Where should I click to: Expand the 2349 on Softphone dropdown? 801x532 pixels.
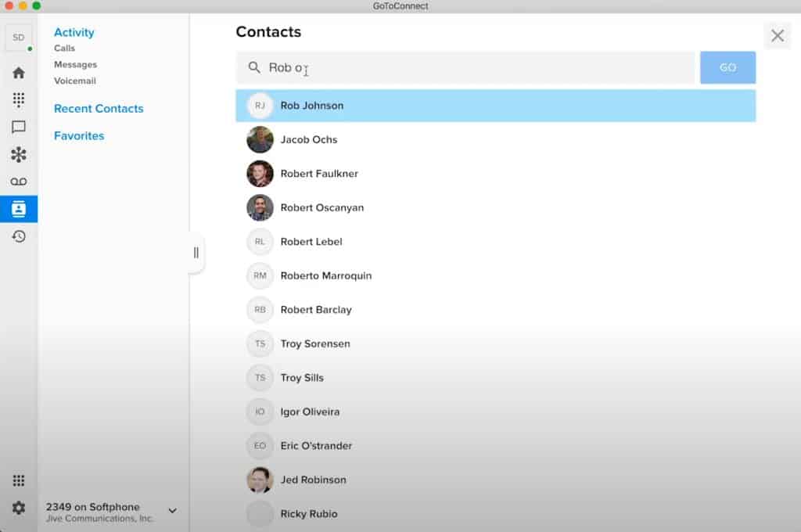(171, 510)
